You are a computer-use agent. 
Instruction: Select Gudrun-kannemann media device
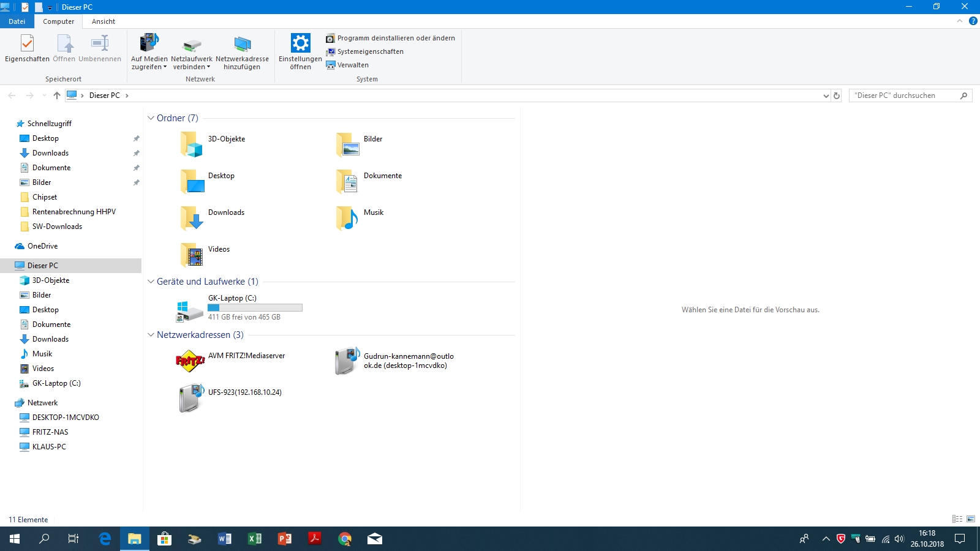click(394, 361)
